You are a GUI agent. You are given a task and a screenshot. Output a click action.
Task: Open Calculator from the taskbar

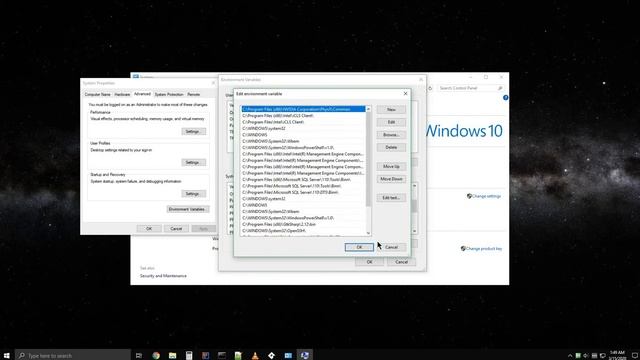click(189, 356)
